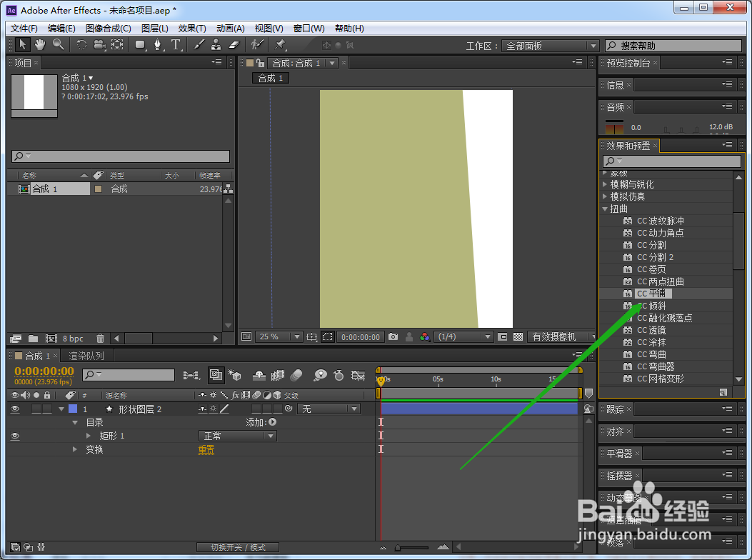The image size is (752, 560).
Task: Toggle live update icon in timeline
Action: 216,375
